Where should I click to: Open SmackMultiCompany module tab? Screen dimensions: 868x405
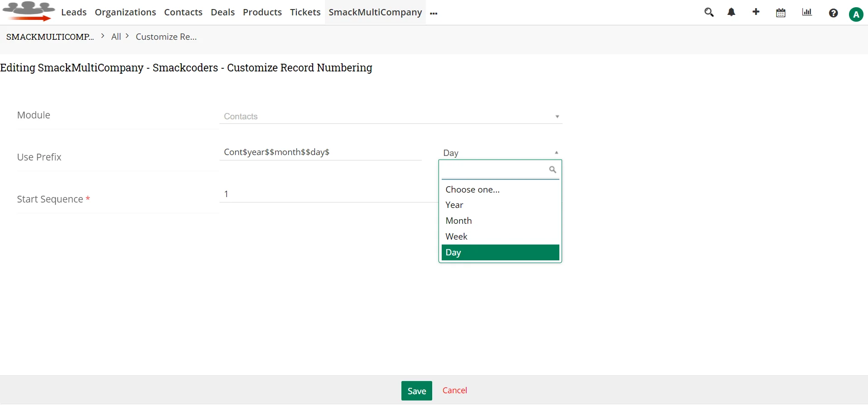click(x=375, y=12)
